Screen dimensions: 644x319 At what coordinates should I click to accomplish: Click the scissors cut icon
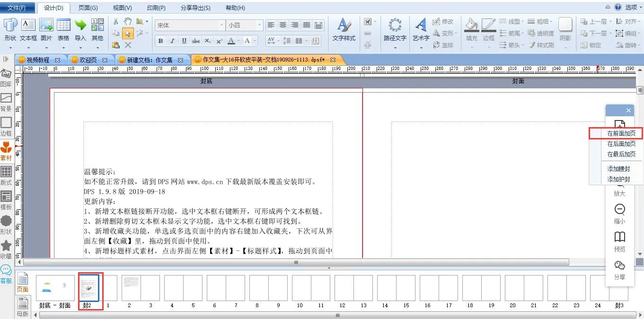point(116,22)
